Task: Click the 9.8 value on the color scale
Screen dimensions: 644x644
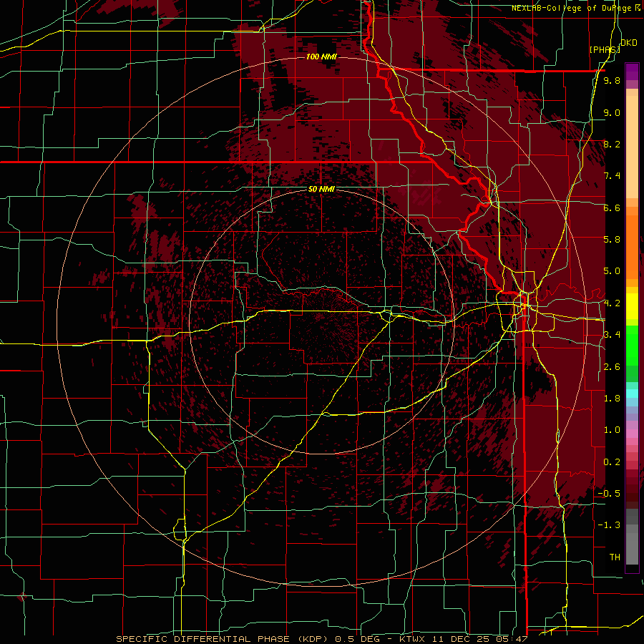Action: pyautogui.click(x=612, y=80)
